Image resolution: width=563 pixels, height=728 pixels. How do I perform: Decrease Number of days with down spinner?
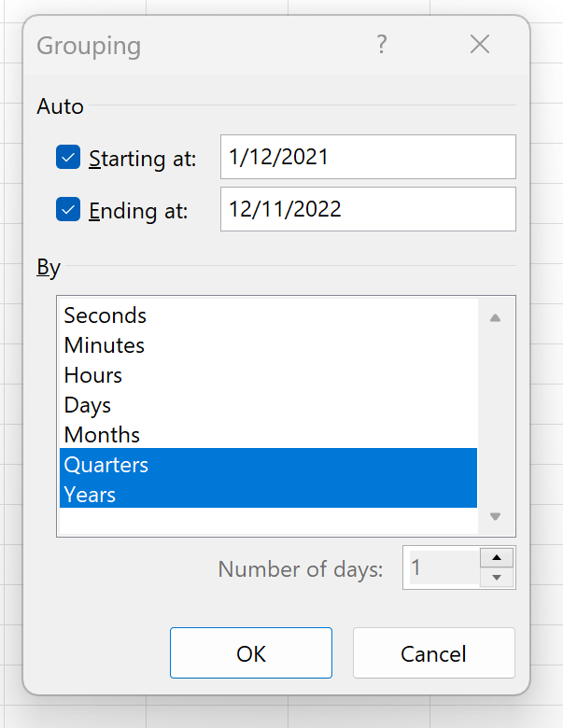point(497,578)
